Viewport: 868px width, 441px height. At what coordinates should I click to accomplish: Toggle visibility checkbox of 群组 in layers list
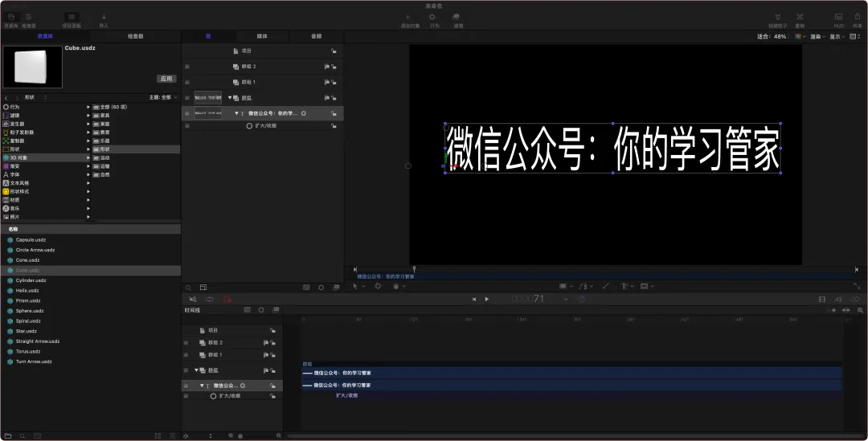pos(187,98)
